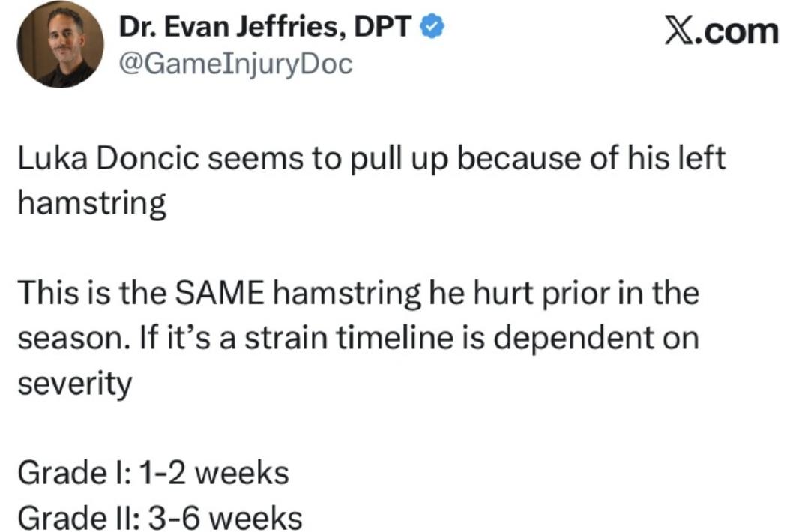This screenshot has height=532, width=796.
Task: Click the word "severity" in the tweet
Action: tap(74, 384)
